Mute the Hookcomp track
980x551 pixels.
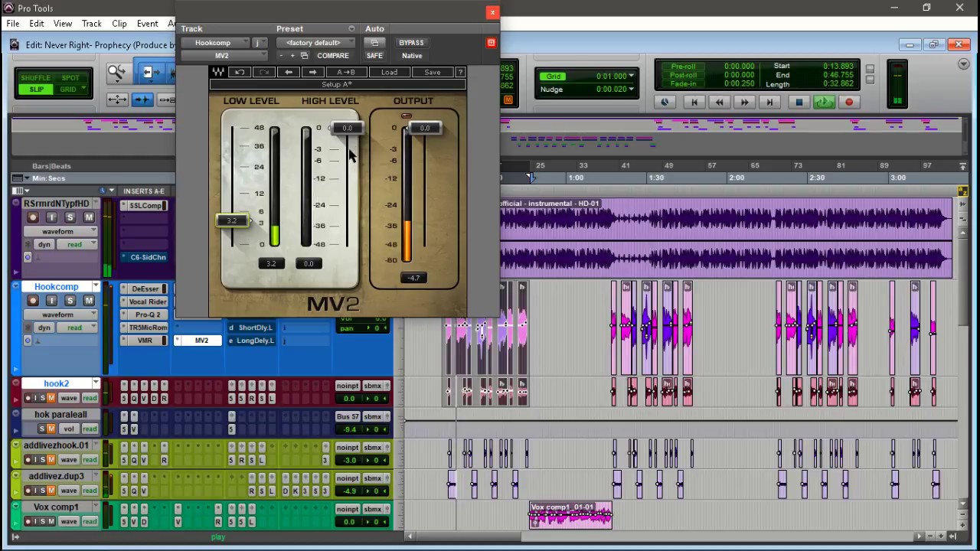pyautogui.click(x=89, y=300)
